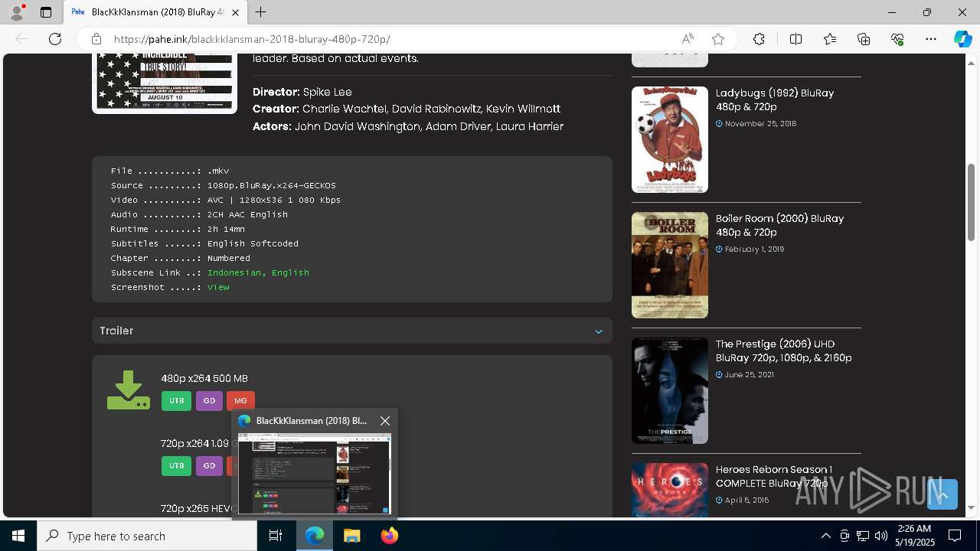The height and width of the screenshot is (551, 980).
Task: Open Microsoft Edge taskbar icon
Action: pos(315,536)
